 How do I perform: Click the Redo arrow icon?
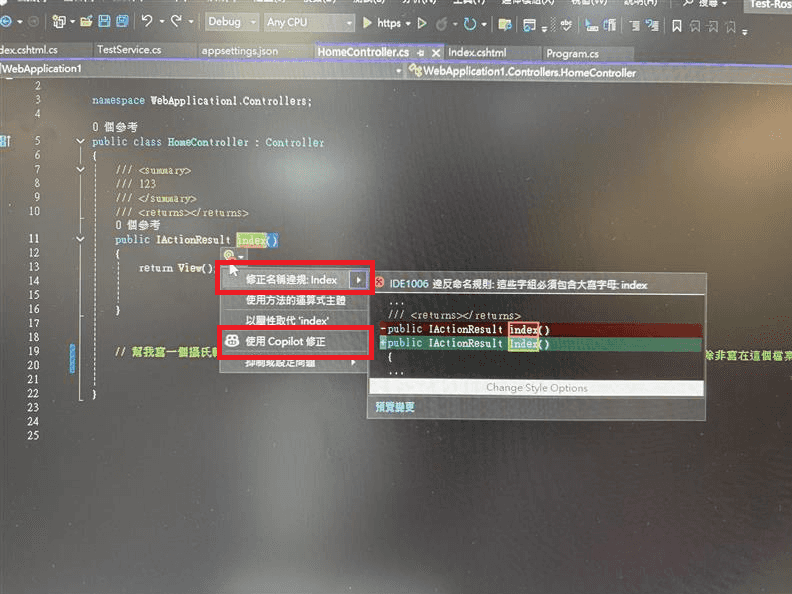tap(176, 21)
